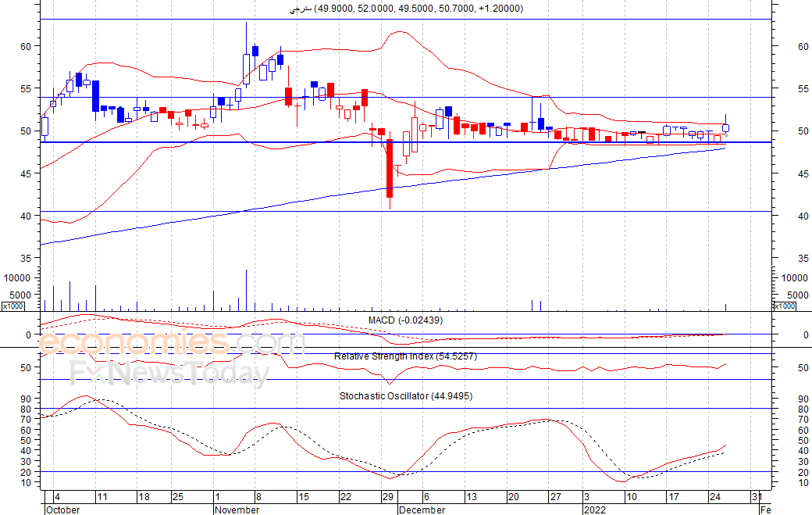Open the economies.com watermark logo
This screenshot has height=515, width=812.
[x=172, y=343]
